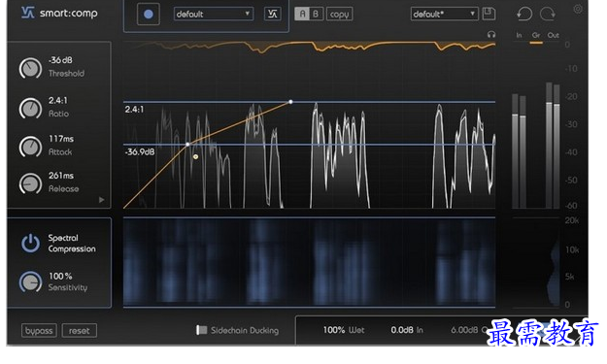Image resolution: width=607 pixels, height=364 pixels.
Task: Toggle Spectral Compression power button
Action: click(x=30, y=243)
